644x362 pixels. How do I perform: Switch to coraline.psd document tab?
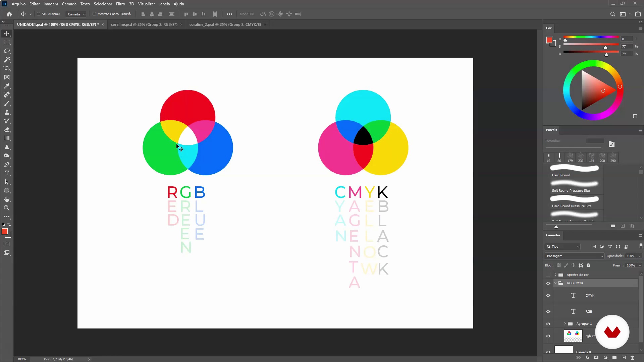[144, 24]
